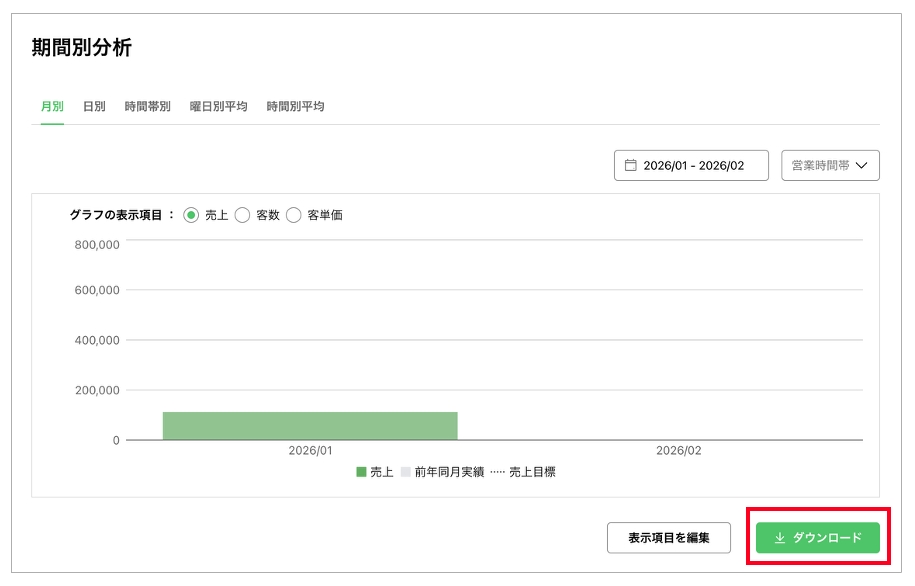Click the calendar icon in date range field

coord(631,166)
